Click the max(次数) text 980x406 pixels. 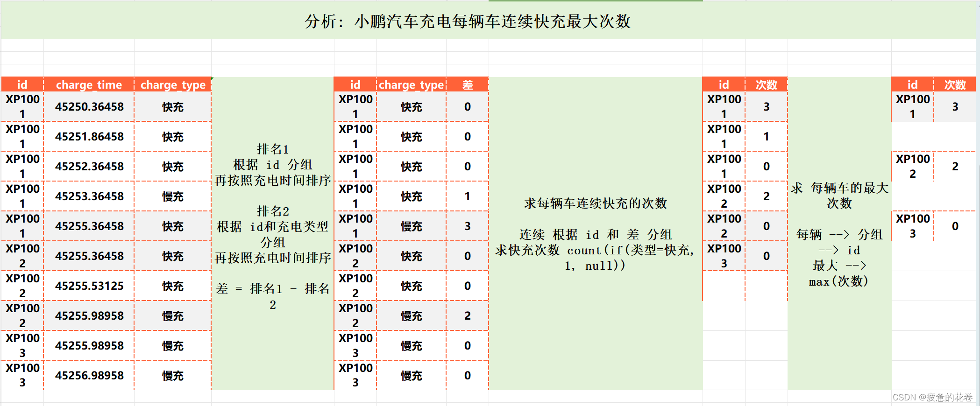pyautogui.click(x=838, y=281)
